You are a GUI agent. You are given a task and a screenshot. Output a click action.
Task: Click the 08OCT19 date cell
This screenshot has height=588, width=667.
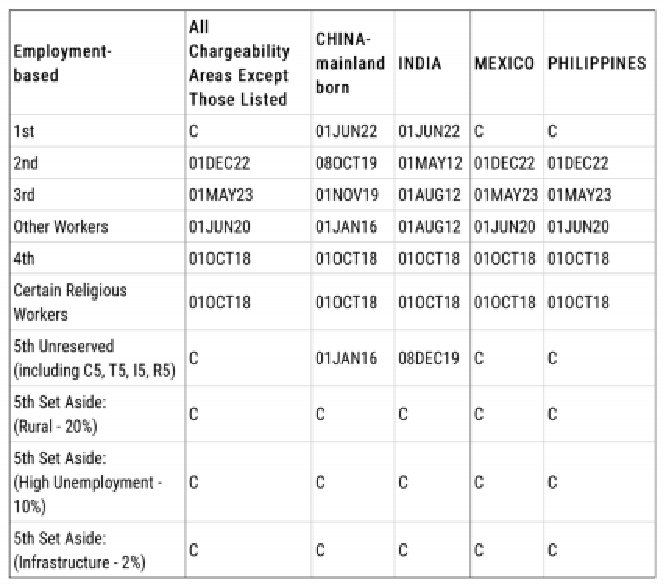(346, 163)
